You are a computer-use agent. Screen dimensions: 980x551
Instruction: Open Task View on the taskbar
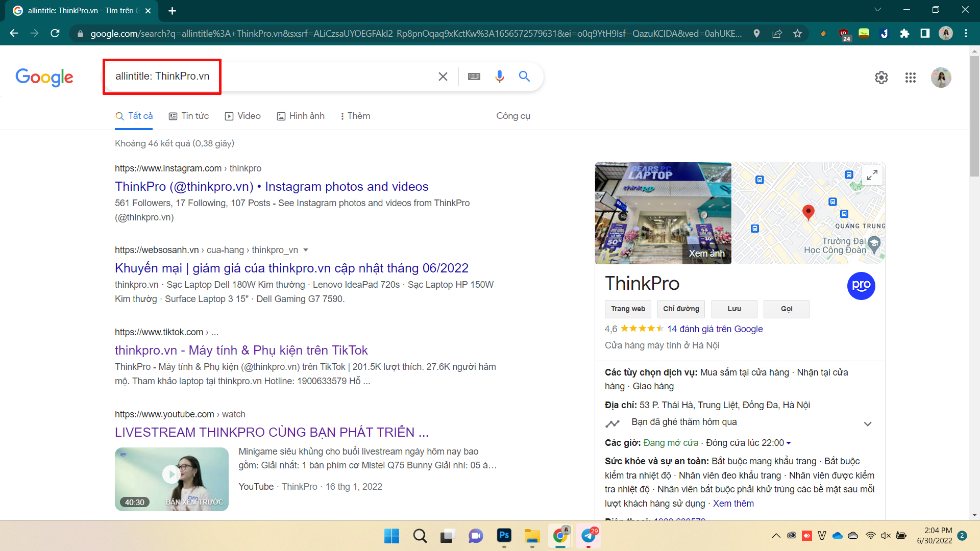click(x=448, y=536)
